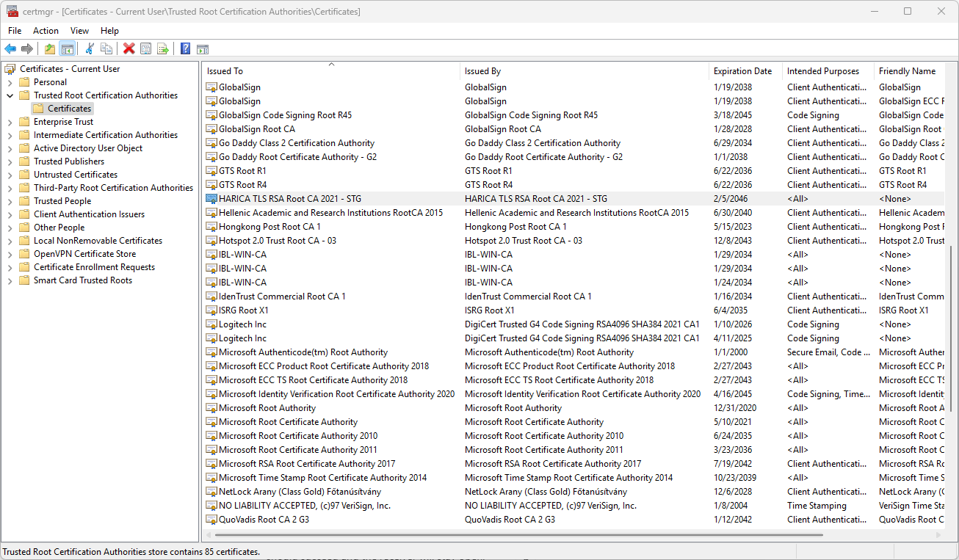
Task: Click certificate icon next to Hongkong Post Root CA 1
Action: click(211, 227)
